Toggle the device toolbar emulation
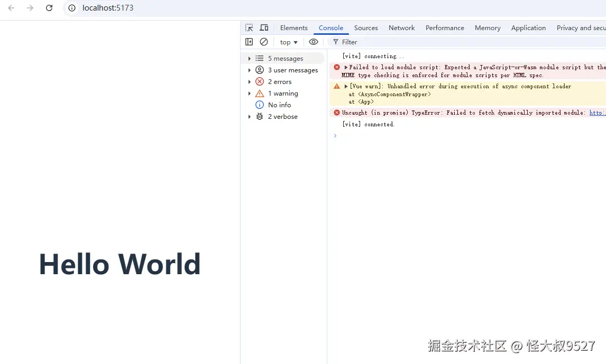Viewport: 606px width, 364px height. 264,28
